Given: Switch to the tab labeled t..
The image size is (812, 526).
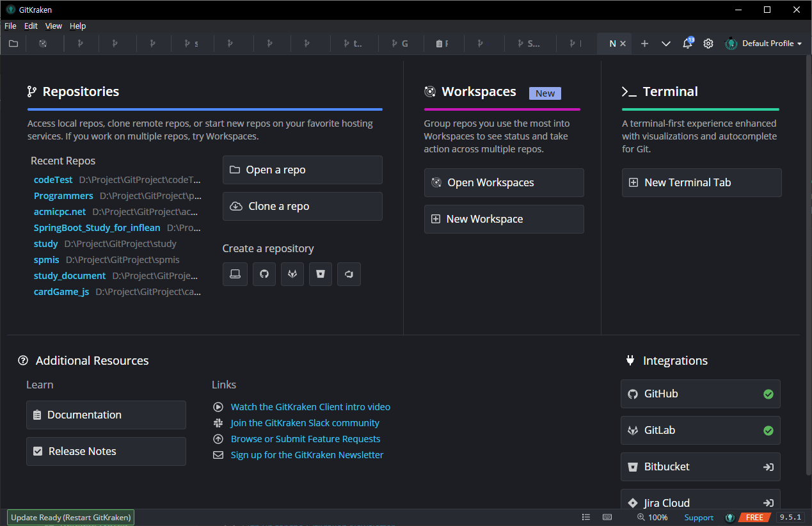Looking at the screenshot, I should 353,44.
